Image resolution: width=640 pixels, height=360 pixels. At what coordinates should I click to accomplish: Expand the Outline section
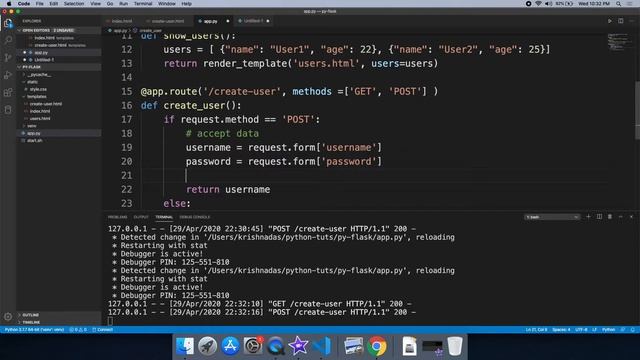pyautogui.click(x=58, y=315)
